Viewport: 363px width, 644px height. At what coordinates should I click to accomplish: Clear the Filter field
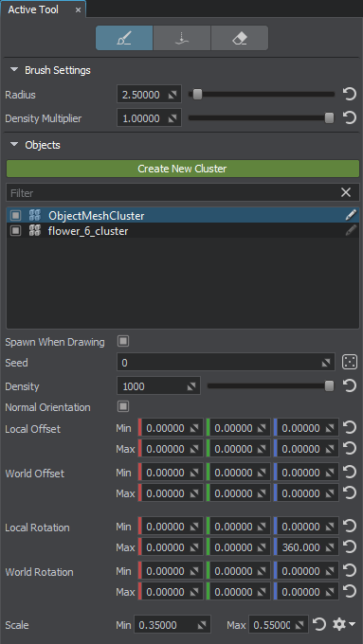[x=346, y=192]
